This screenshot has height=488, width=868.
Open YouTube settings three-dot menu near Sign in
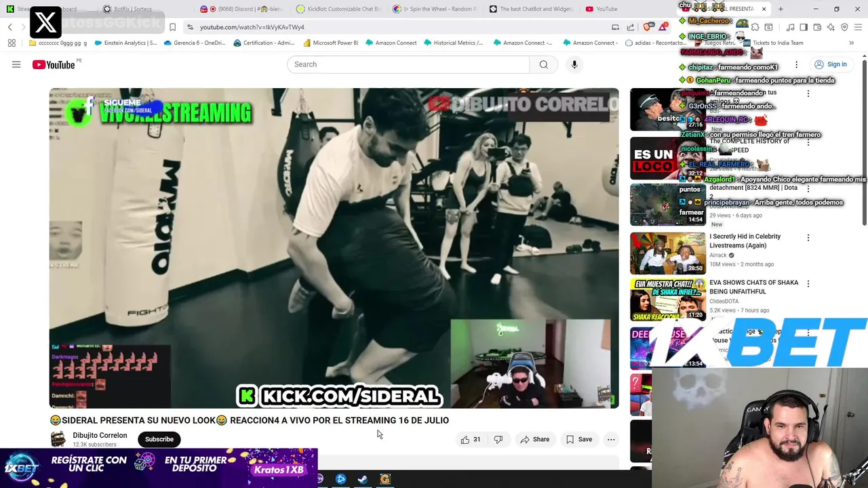(797, 64)
